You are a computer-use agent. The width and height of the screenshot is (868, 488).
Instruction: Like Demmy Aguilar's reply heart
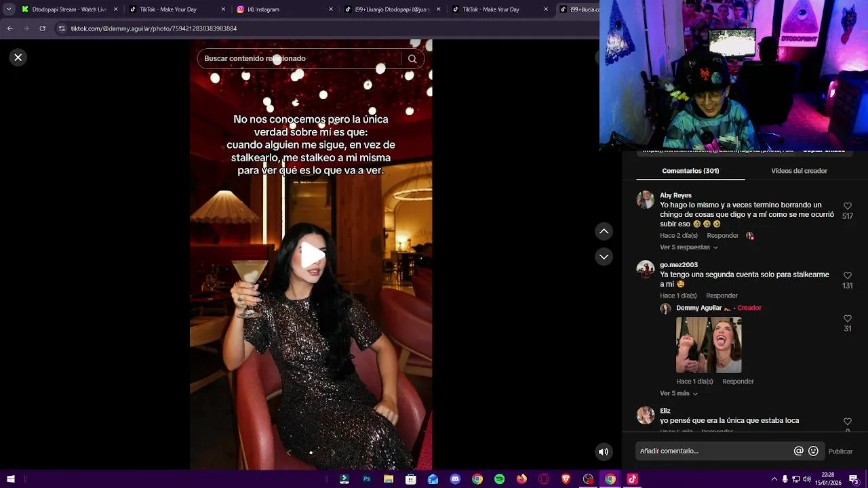tap(848, 319)
